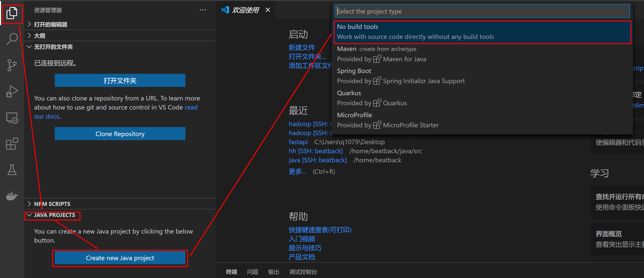Click the Create new Java project button
The image size is (644, 278).
click(120, 258)
